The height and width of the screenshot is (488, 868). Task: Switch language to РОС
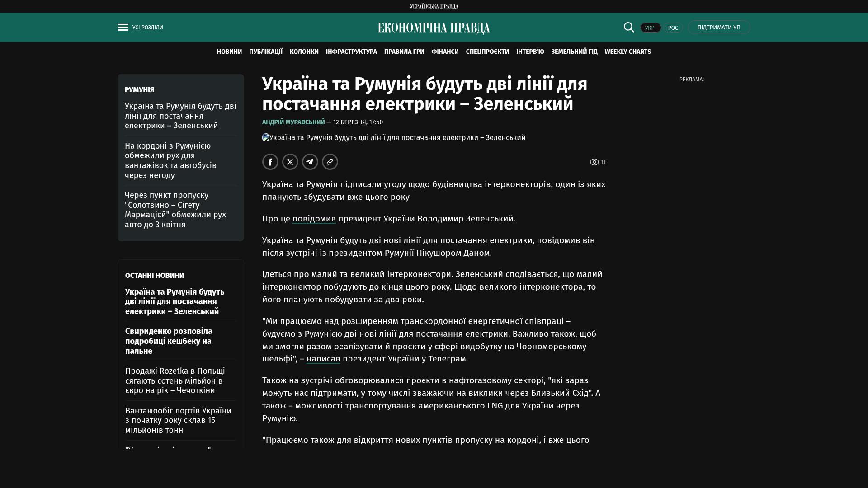[673, 28]
